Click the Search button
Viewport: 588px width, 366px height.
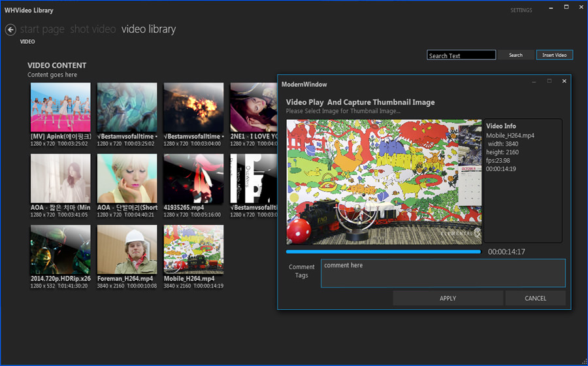pyautogui.click(x=515, y=55)
